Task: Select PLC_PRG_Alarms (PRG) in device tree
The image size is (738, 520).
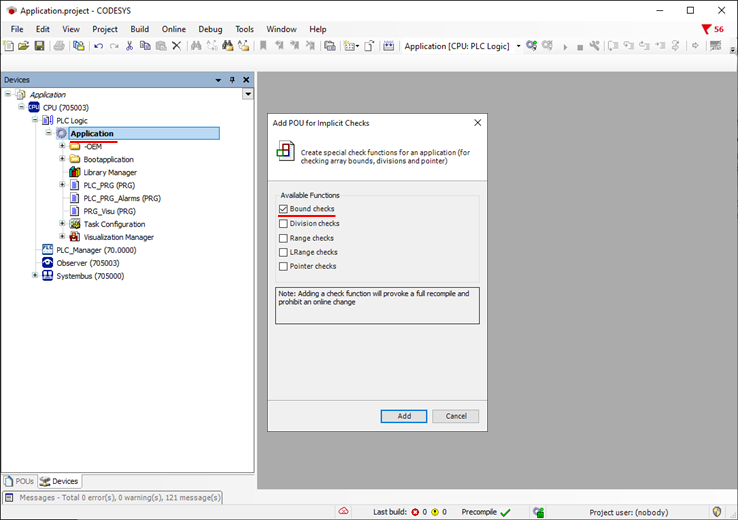Action: [x=121, y=198]
